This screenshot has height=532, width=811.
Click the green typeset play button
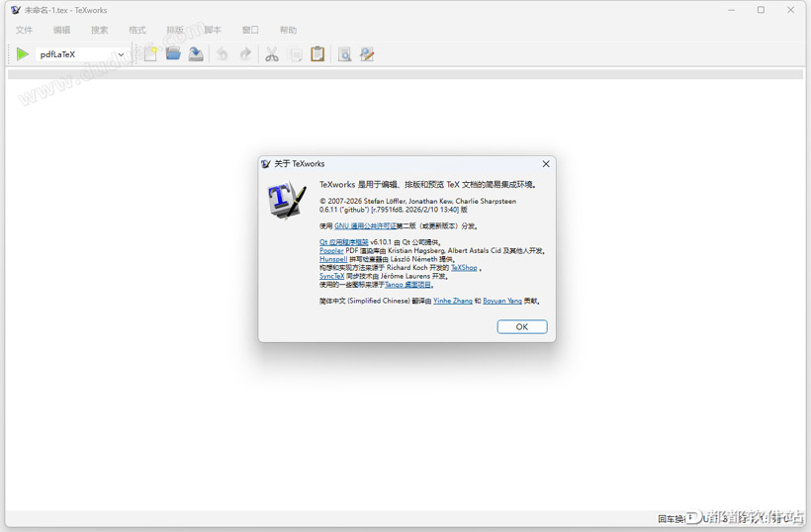[22, 54]
